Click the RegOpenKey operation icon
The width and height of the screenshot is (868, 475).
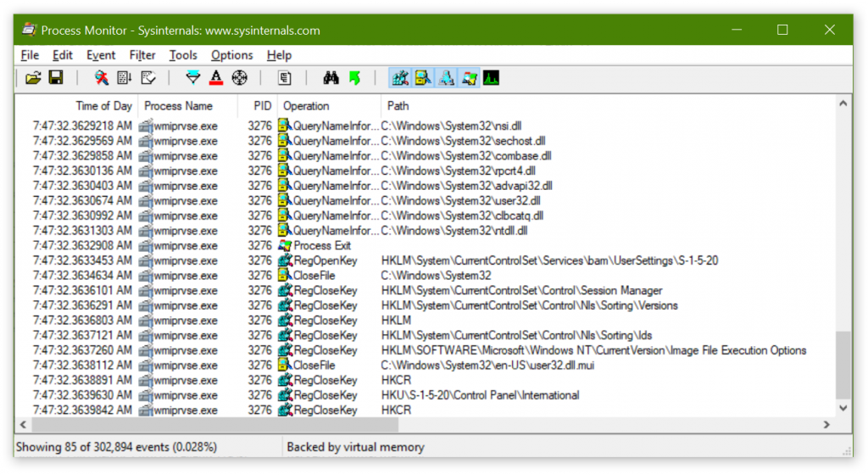click(x=285, y=260)
